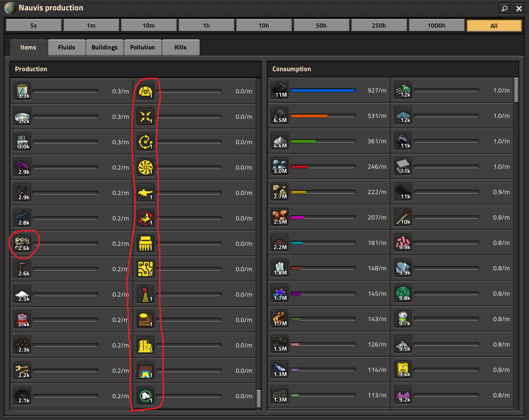Click the 6.5M dark ore icon
Screen dimensions: 529x420
pyautogui.click(x=280, y=116)
